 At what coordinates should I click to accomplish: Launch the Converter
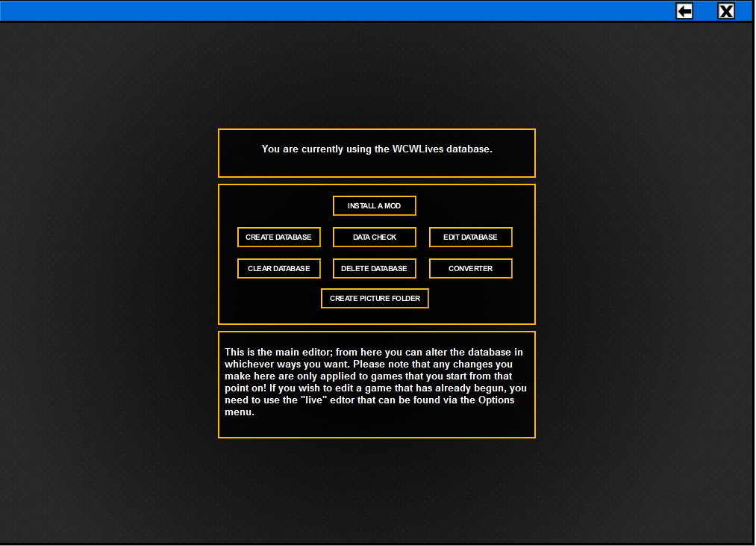pos(471,268)
